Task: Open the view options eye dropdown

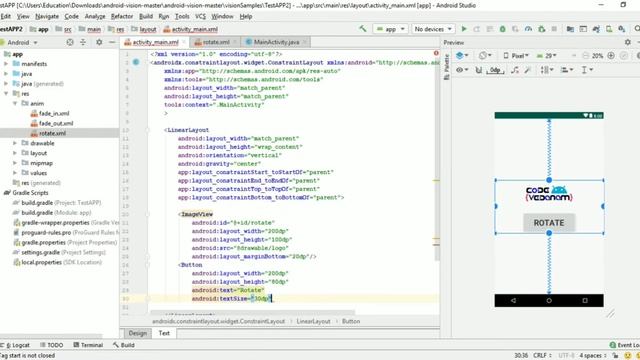Action: click(462, 70)
